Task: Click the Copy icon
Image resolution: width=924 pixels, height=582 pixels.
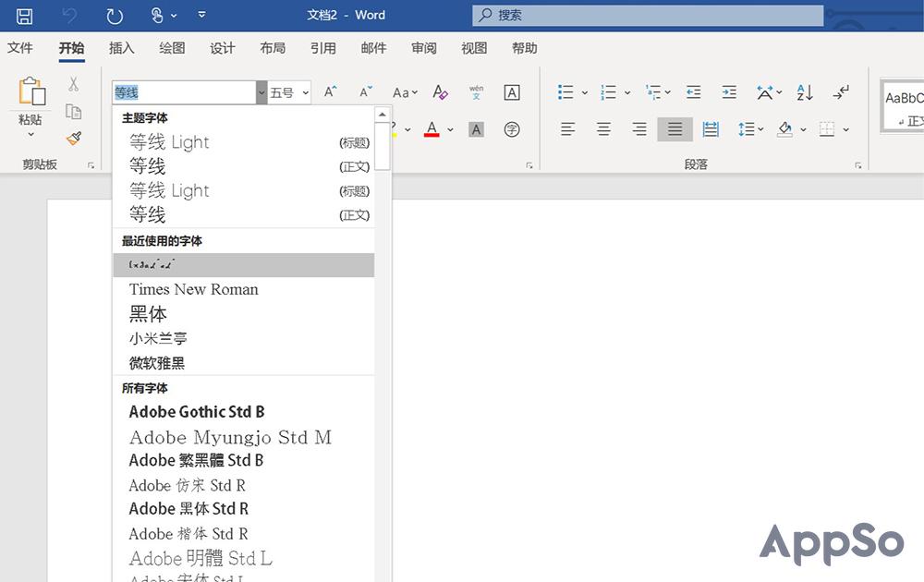Action: (x=73, y=112)
